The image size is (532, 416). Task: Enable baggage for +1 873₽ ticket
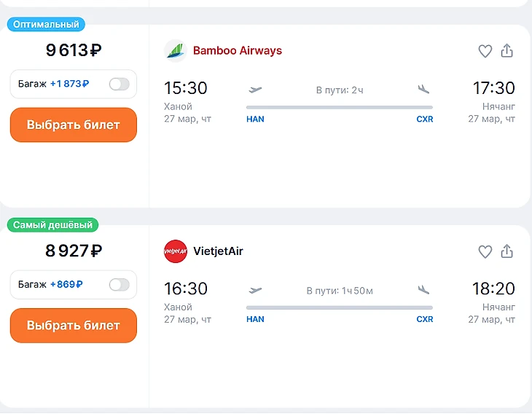click(x=119, y=84)
